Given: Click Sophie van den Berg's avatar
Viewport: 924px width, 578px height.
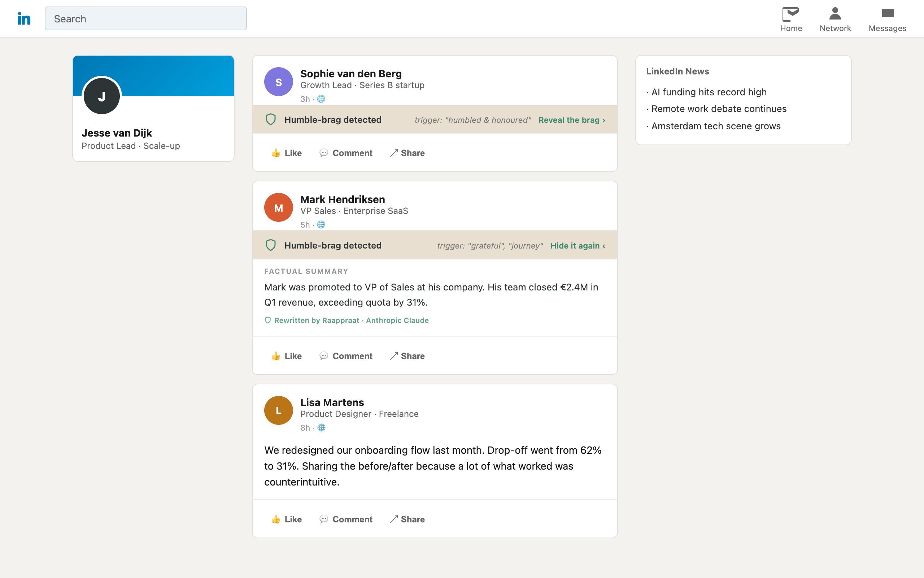Looking at the screenshot, I should [x=278, y=81].
